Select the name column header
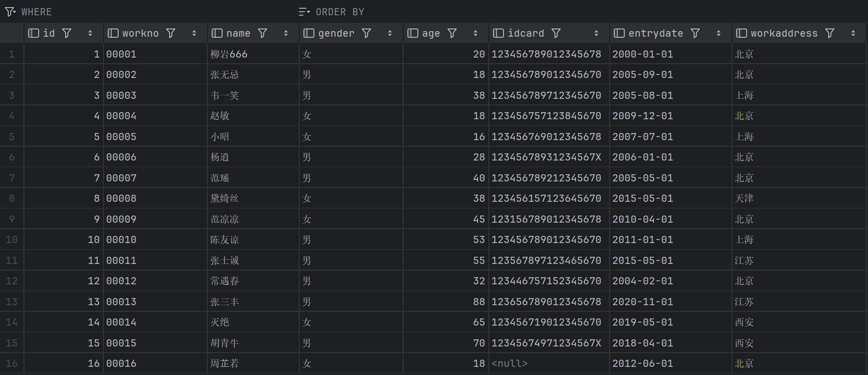This screenshot has width=868, height=375. 238,33
